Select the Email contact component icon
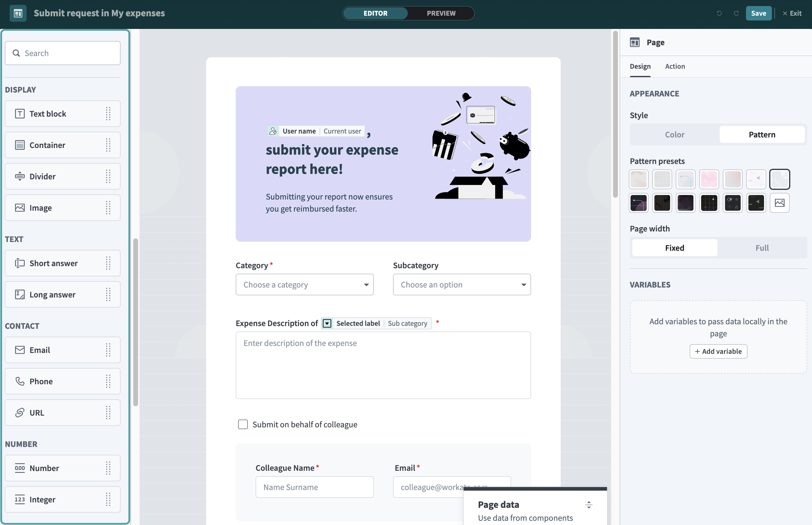 click(x=19, y=350)
